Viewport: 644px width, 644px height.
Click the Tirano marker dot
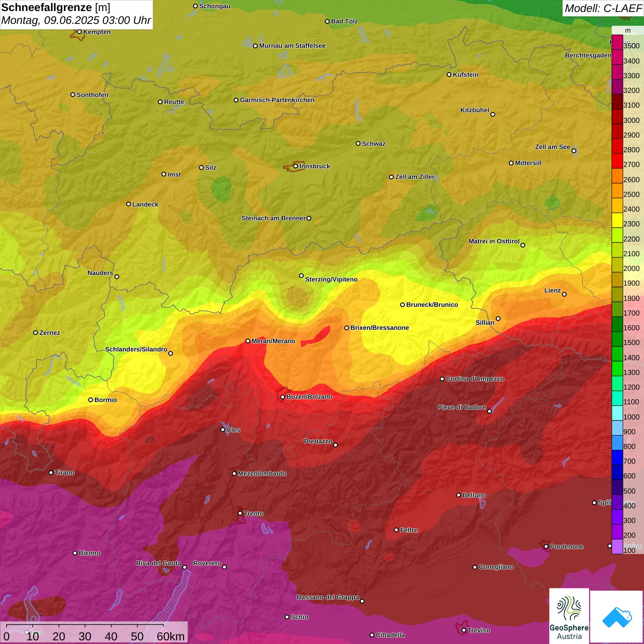[51, 472]
